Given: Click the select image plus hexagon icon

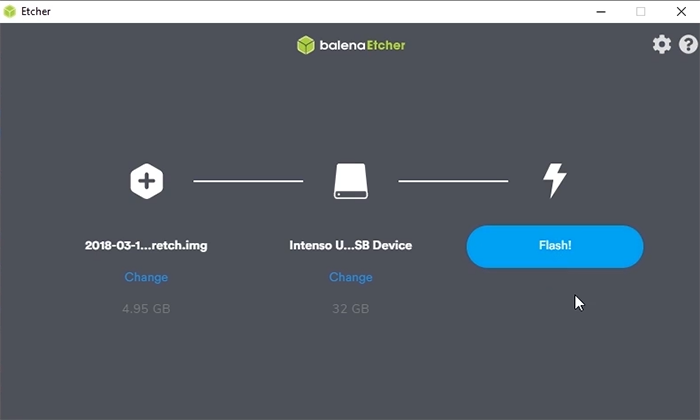Looking at the screenshot, I should pyautogui.click(x=146, y=181).
